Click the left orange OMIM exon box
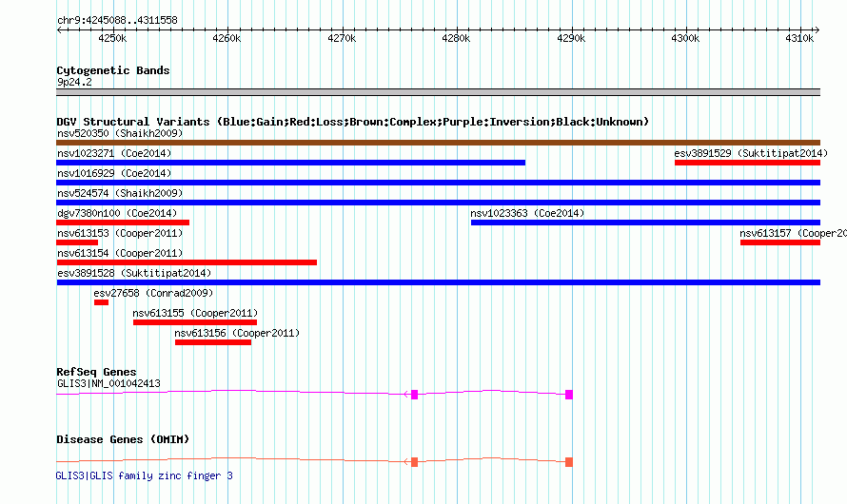The height and width of the screenshot is (504, 847). [x=414, y=462]
